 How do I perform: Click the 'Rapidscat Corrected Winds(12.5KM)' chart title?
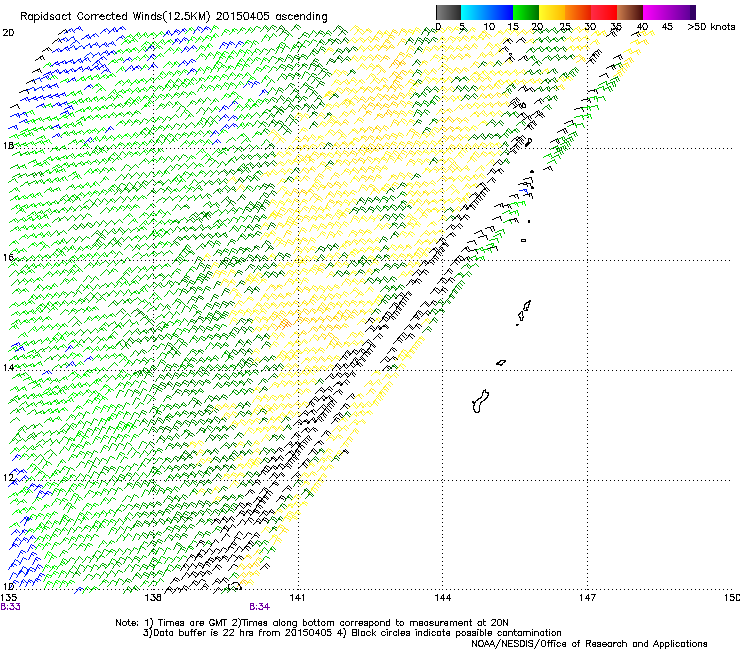(115, 16)
